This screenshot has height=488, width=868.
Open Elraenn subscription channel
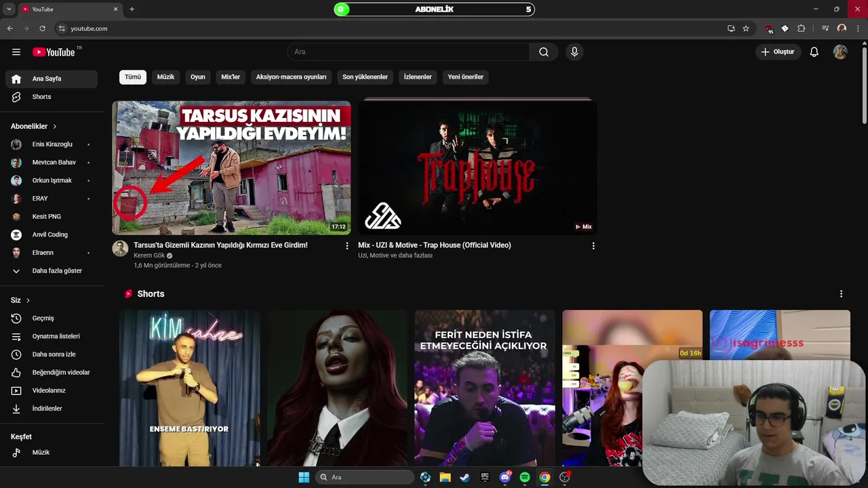click(52, 253)
